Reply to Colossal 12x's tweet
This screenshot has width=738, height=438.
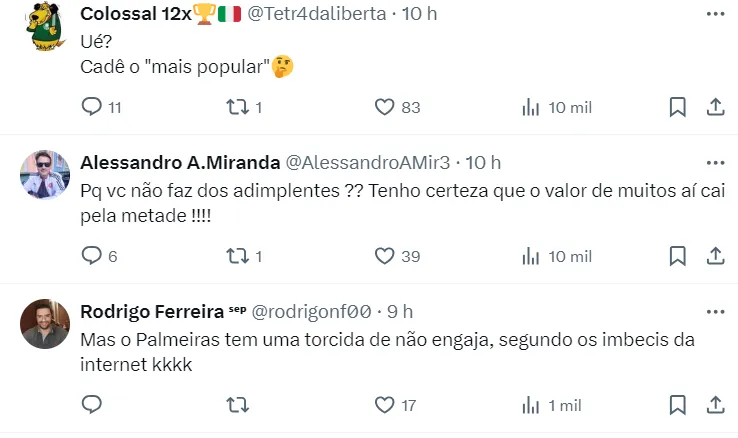click(x=91, y=107)
